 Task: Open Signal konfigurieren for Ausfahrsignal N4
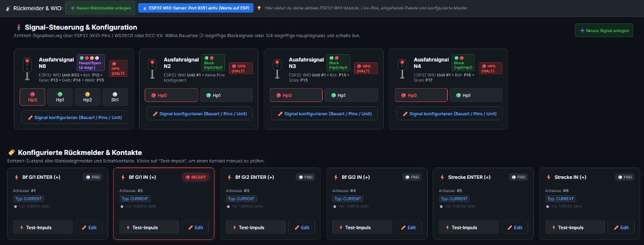pos(449,113)
